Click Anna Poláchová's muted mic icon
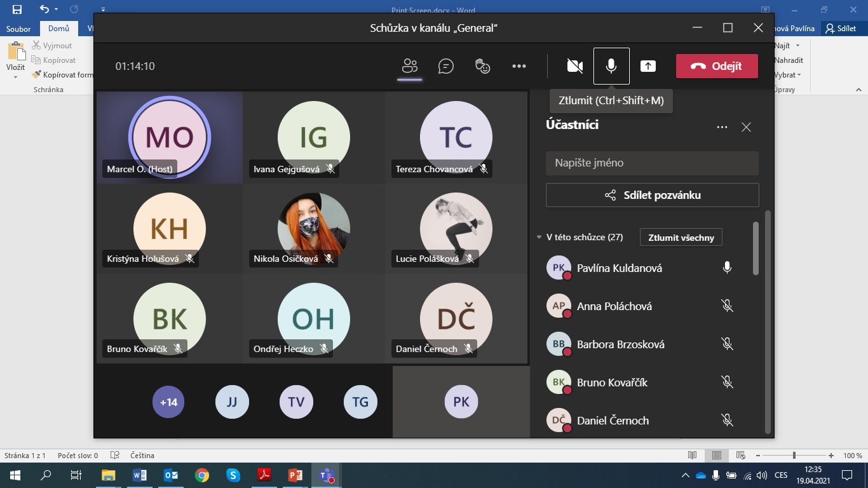Screen dimensions: 868x488 coord(728,306)
